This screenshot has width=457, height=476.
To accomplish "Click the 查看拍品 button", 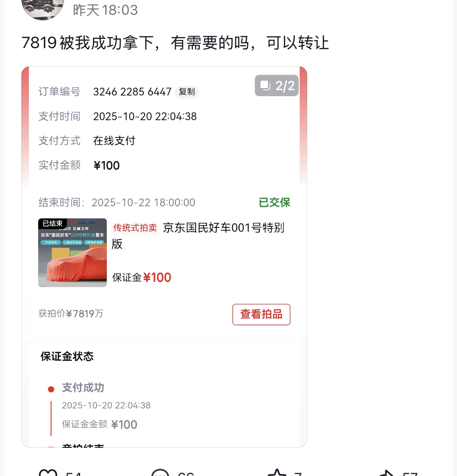I will pos(261,314).
